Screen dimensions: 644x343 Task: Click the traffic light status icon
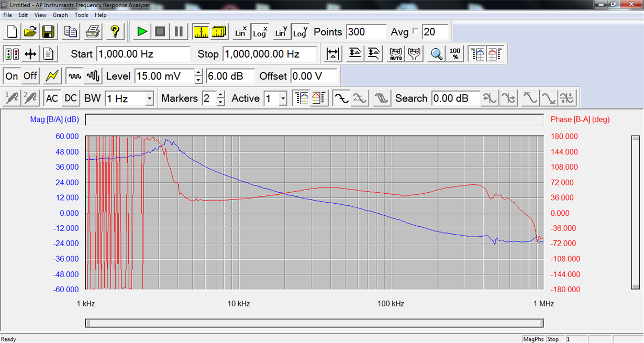coord(12,53)
